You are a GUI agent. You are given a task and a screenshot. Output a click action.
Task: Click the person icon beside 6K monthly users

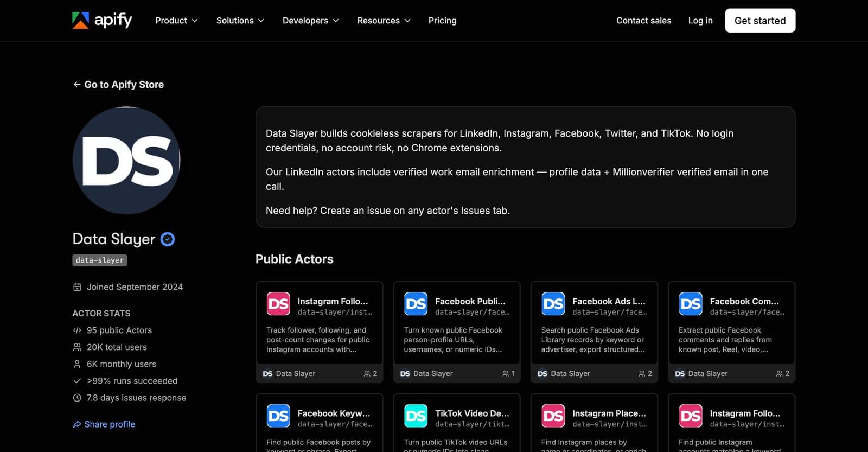(77, 364)
